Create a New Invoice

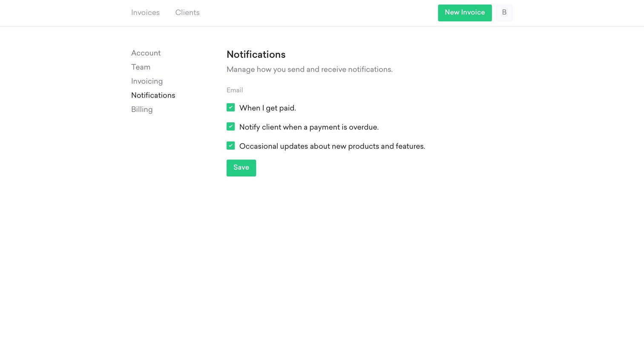(465, 13)
